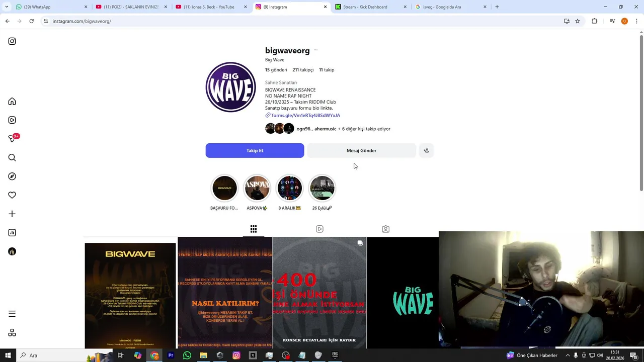This screenshot has width=644, height=362.
Task: Bookmark this page with the star icon
Action: 578,21
